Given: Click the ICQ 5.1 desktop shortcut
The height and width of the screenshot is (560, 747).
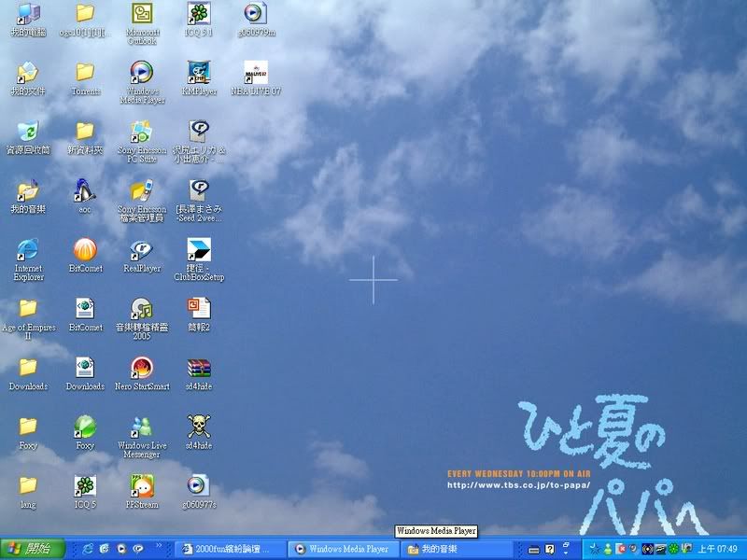Looking at the screenshot, I should click(198, 14).
